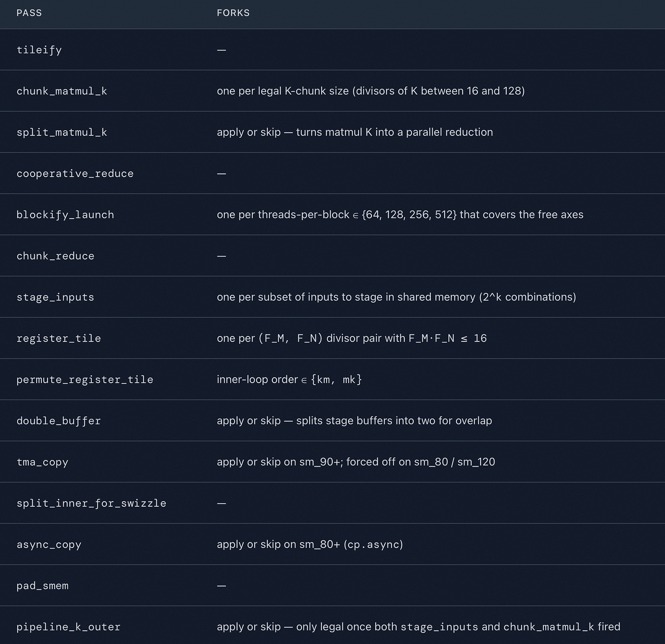Click the inner-loop order {km, mk} text
The height and width of the screenshot is (644, 665).
click(x=289, y=379)
